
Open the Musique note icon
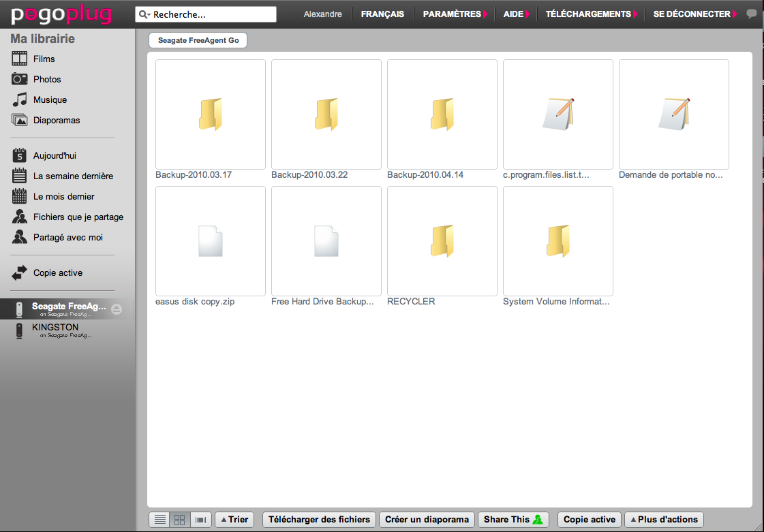pos(20,99)
